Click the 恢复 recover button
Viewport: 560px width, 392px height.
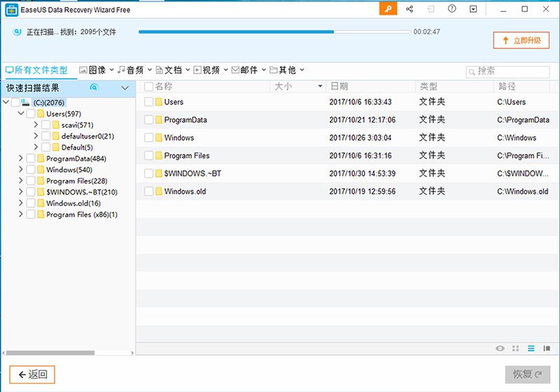coord(528,374)
